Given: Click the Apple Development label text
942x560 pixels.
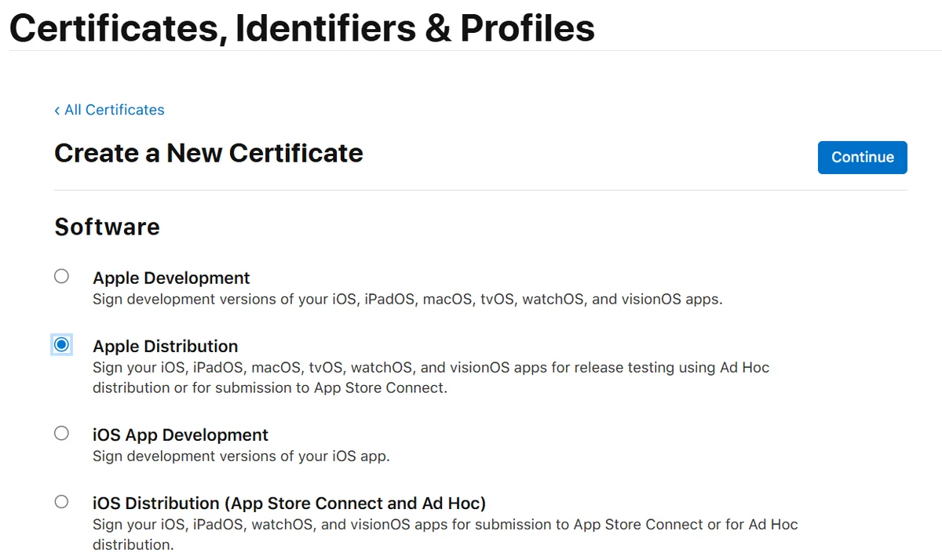Looking at the screenshot, I should click(x=171, y=278).
